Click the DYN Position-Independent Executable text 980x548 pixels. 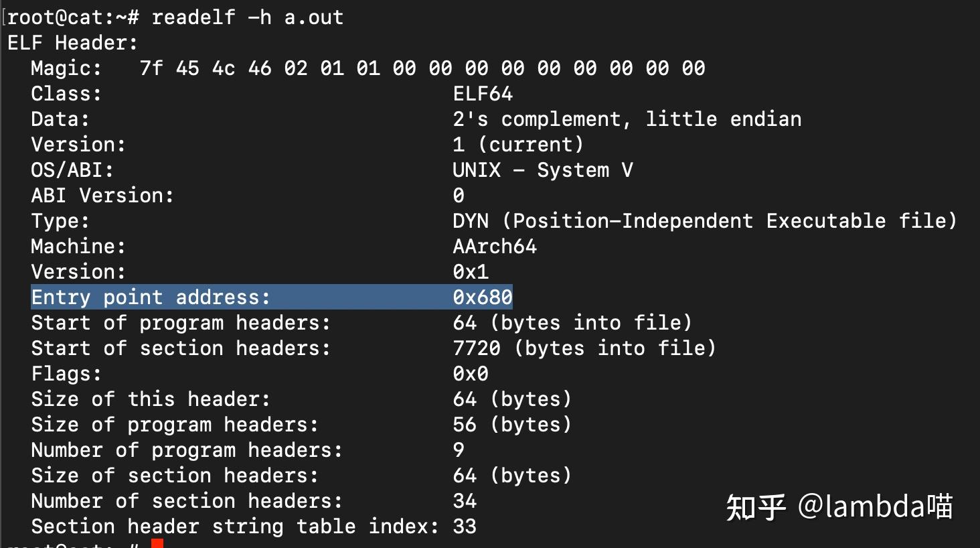coord(704,221)
